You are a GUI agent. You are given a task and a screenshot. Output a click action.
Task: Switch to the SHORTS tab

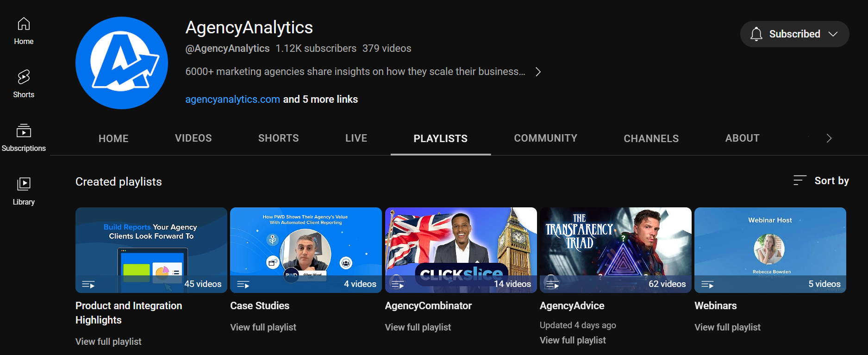279,138
